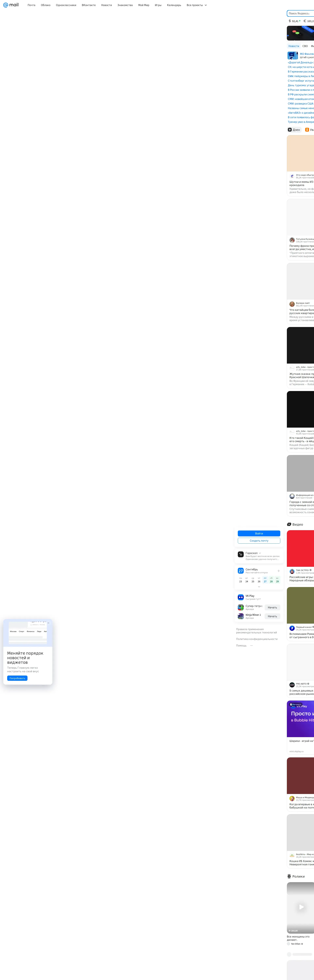Click PRO АВТО channel avatar
The width and height of the screenshot is (314, 980).
[x=292, y=685]
